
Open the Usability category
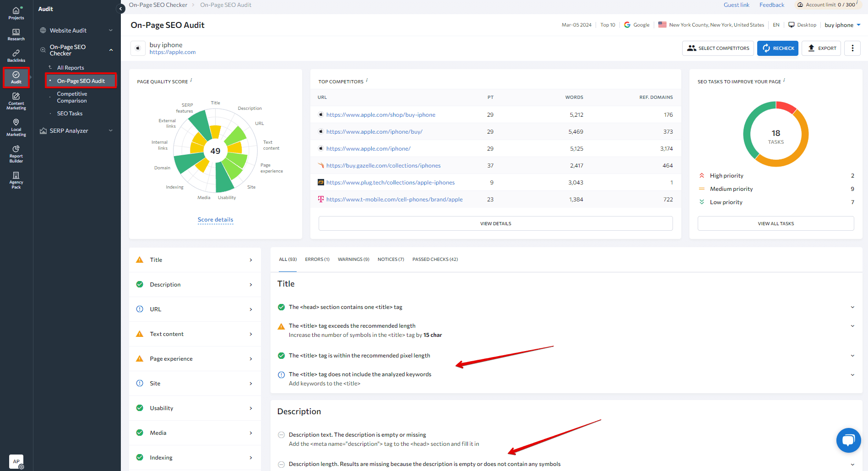195,408
